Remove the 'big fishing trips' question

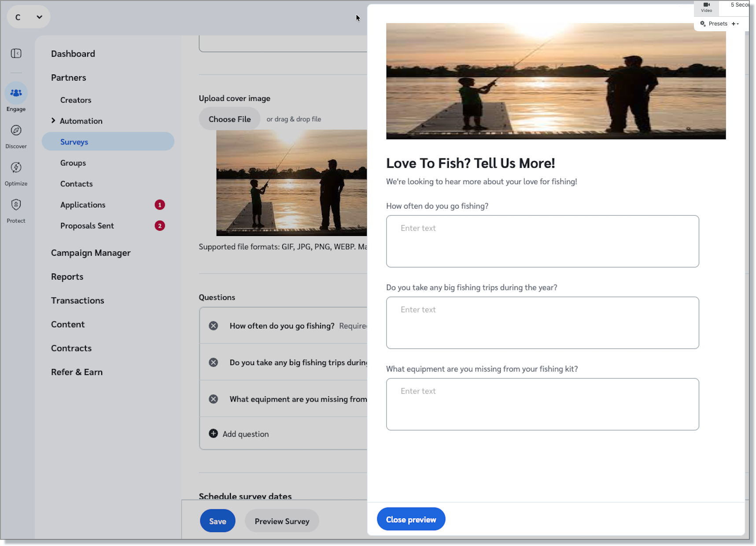[214, 362]
